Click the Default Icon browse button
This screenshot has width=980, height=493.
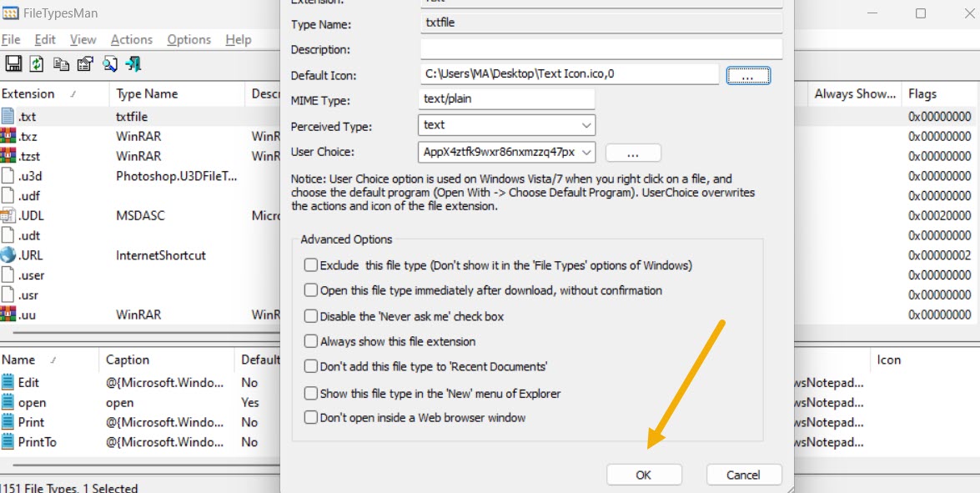click(x=748, y=76)
